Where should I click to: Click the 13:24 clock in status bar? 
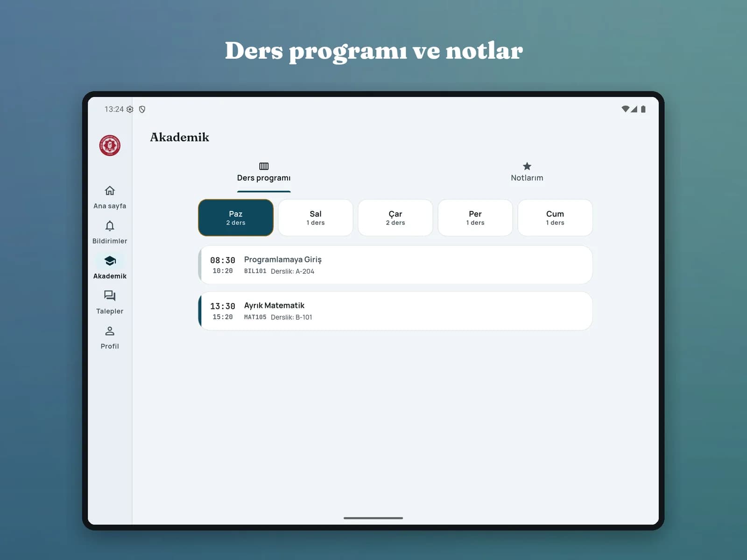(114, 109)
